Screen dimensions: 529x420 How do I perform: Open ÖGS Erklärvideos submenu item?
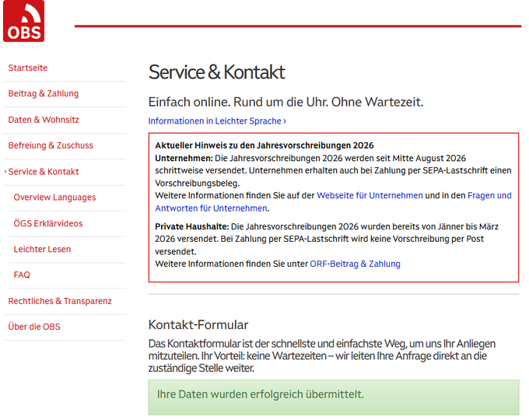(x=48, y=223)
